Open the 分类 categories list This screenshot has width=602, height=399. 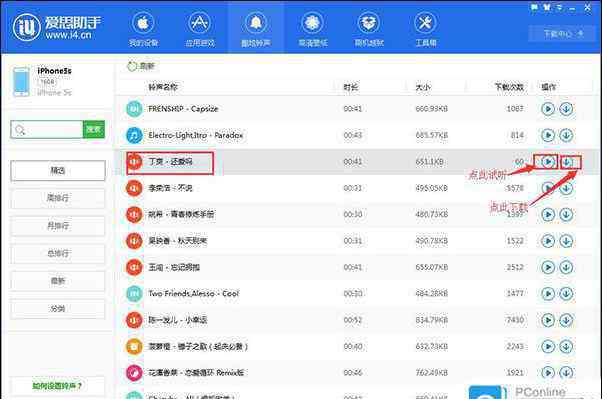[x=58, y=309]
